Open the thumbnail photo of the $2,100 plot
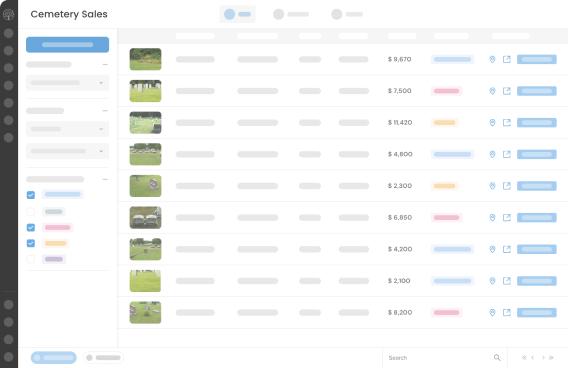The height and width of the screenshot is (368, 568). click(x=145, y=281)
